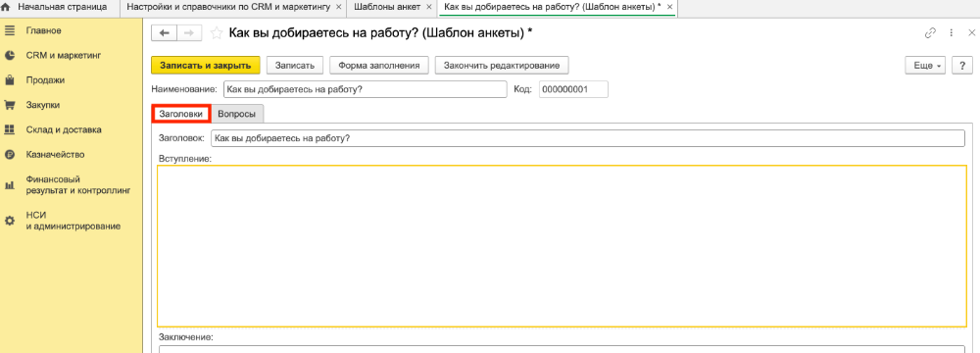The width and height of the screenshot is (980, 353).
Task: Open Казначейство section
Action: 55,155
